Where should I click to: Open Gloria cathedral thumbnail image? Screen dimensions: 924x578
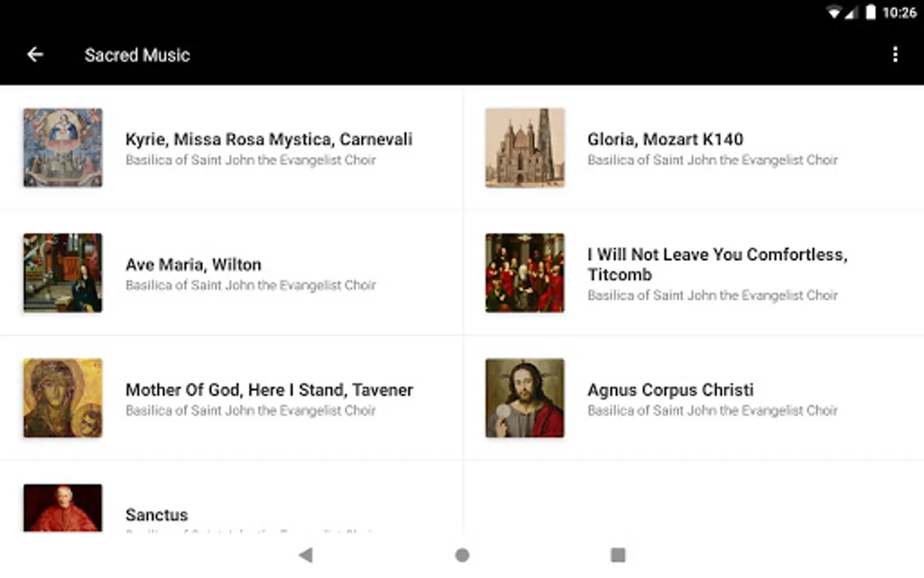point(525,148)
